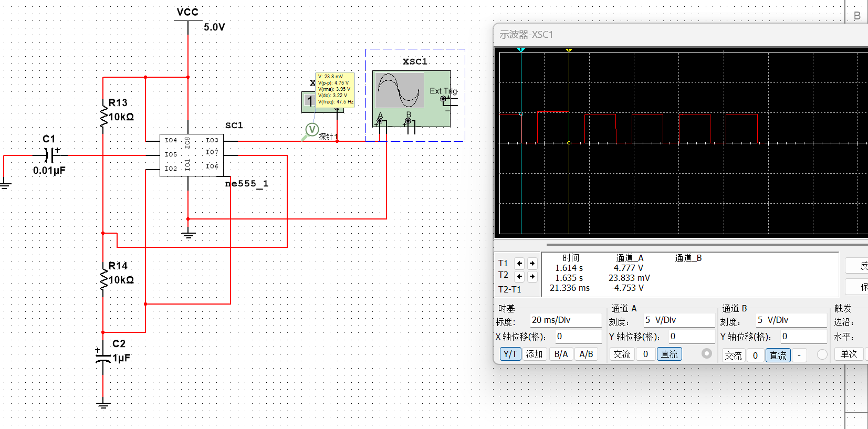Click channel A reading 23.833 mV
This screenshot has width=868, height=429.
[x=629, y=278]
